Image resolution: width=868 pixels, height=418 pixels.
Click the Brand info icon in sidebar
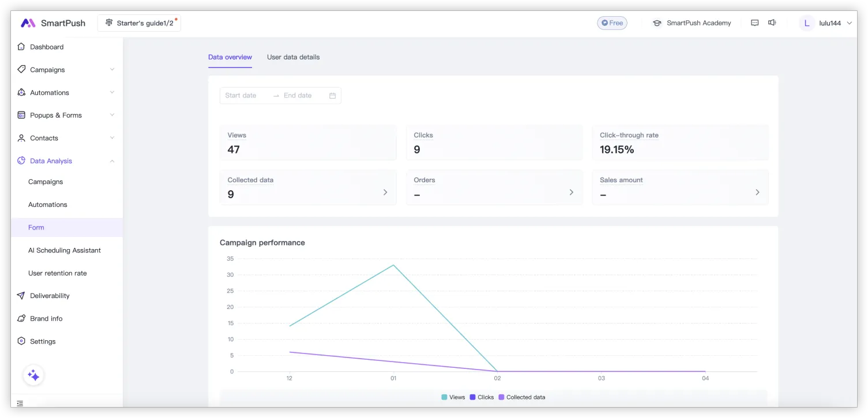tap(21, 318)
